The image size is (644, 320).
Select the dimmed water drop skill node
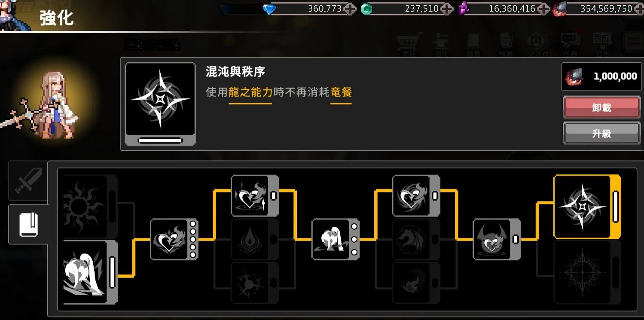coord(255,239)
